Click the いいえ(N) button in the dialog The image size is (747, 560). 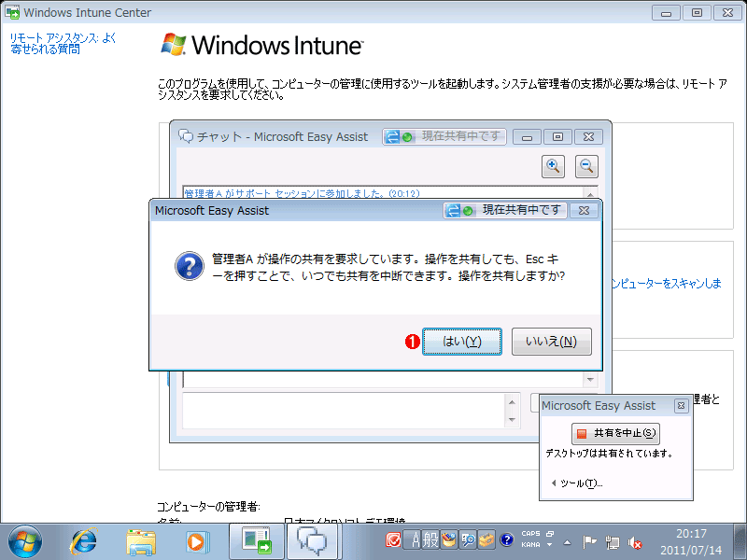point(551,342)
